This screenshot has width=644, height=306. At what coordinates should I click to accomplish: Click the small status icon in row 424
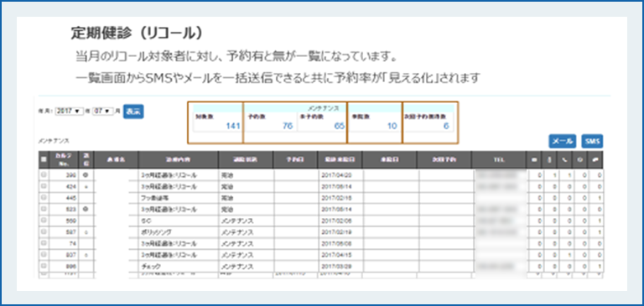coord(86,186)
